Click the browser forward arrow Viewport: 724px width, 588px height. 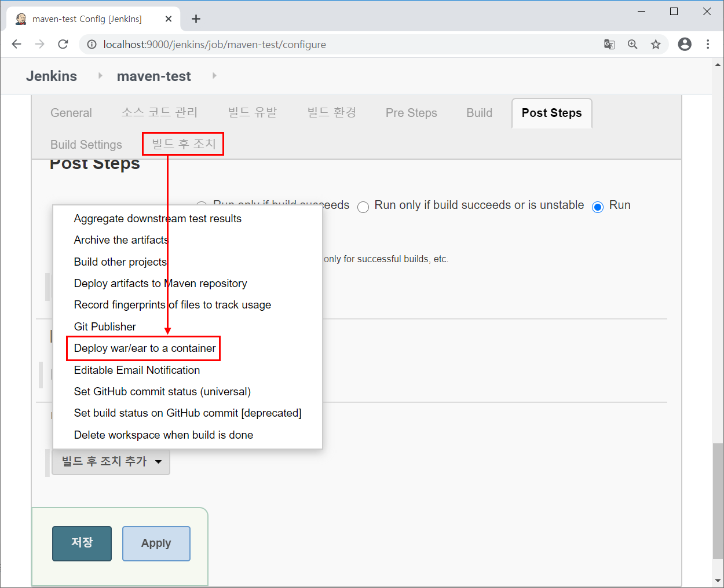pyautogui.click(x=39, y=45)
